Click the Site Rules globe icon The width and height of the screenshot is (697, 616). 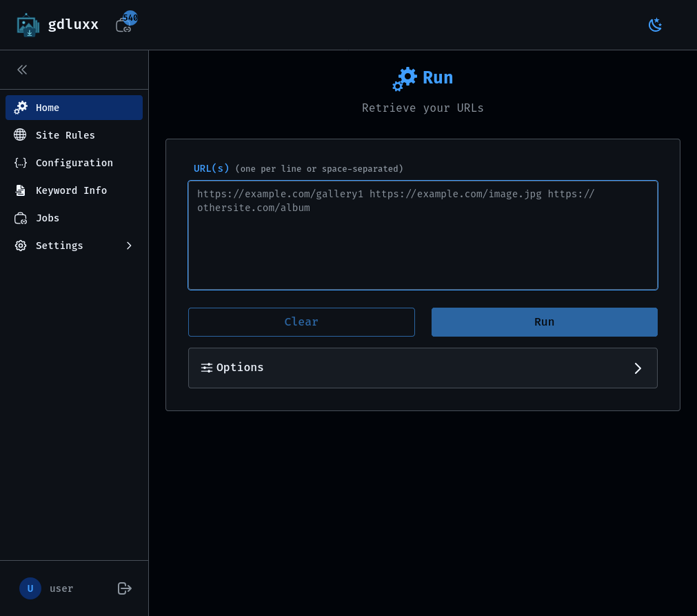pyautogui.click(x=21, y=135)
